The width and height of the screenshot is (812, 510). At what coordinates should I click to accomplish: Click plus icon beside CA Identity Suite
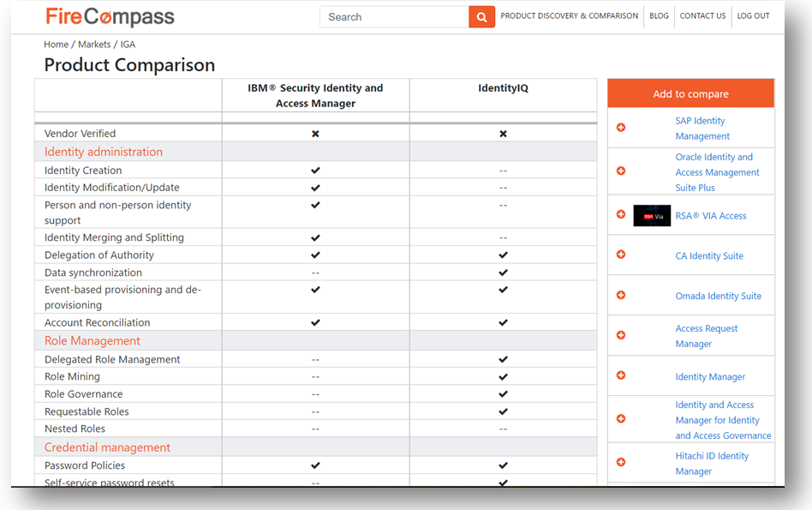pos(621,255)
